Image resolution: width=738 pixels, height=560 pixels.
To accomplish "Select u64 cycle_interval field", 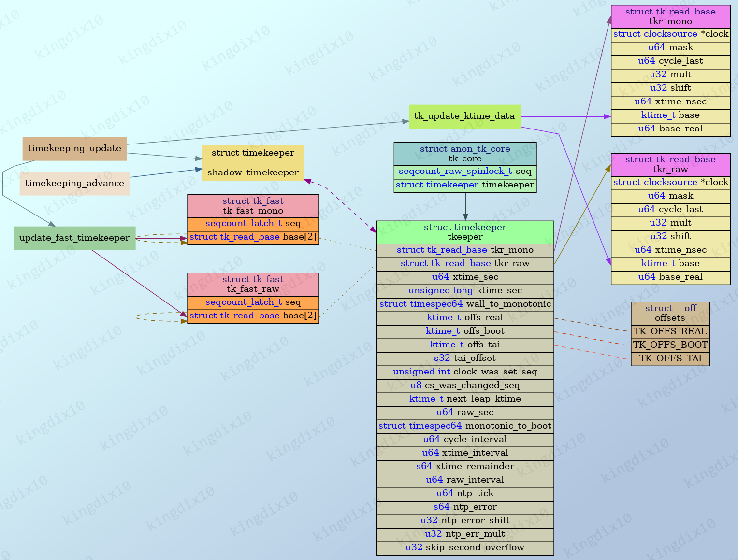I will [x=465, y=440].
